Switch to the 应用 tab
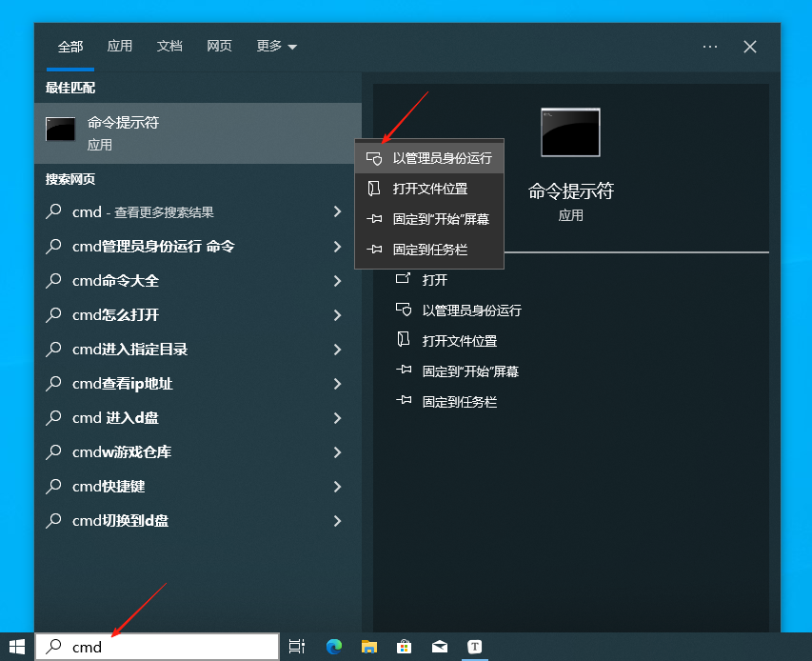 [x=120, y=47]
